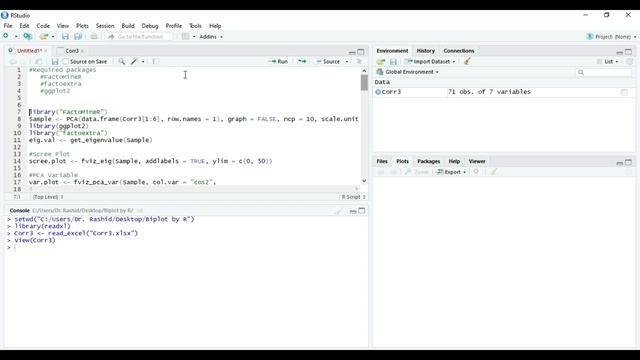Open the Export dropdown in Plots pane

[x=451, y=172]
